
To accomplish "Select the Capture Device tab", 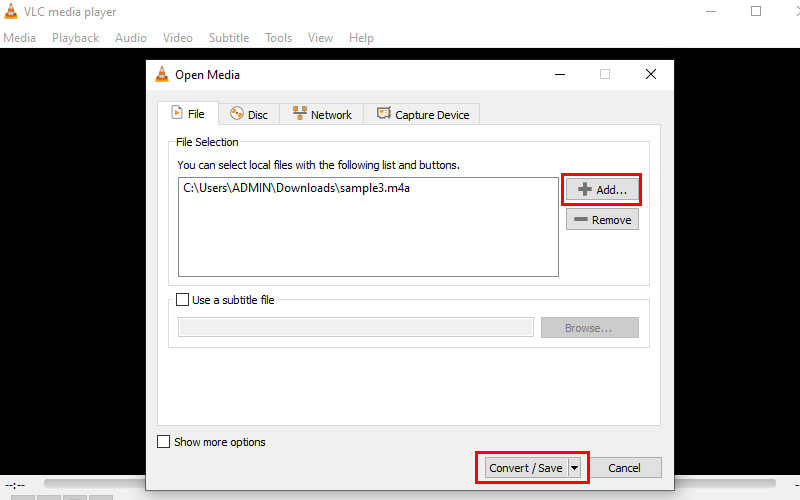I will coord(422,115).
